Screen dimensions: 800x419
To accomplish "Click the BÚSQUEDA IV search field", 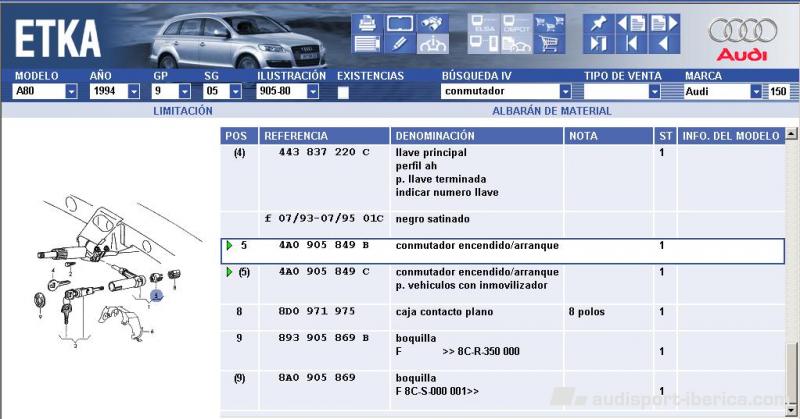I will (499, 92).
